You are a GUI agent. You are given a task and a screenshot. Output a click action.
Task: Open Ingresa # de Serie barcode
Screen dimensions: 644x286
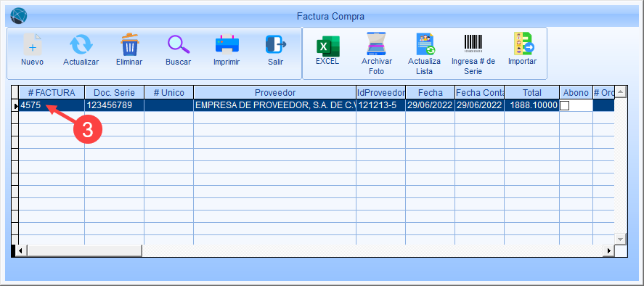click(473, 44)
